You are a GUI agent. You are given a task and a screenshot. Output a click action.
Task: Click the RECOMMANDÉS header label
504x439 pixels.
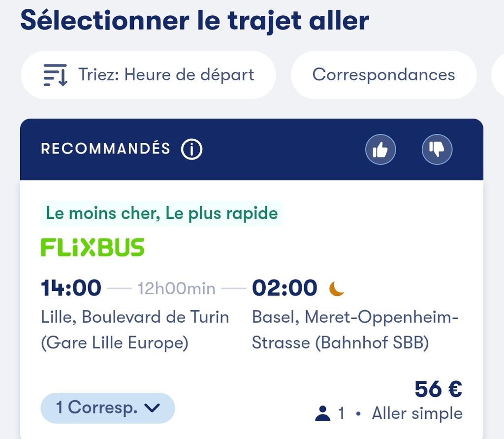tap(105, 149)
